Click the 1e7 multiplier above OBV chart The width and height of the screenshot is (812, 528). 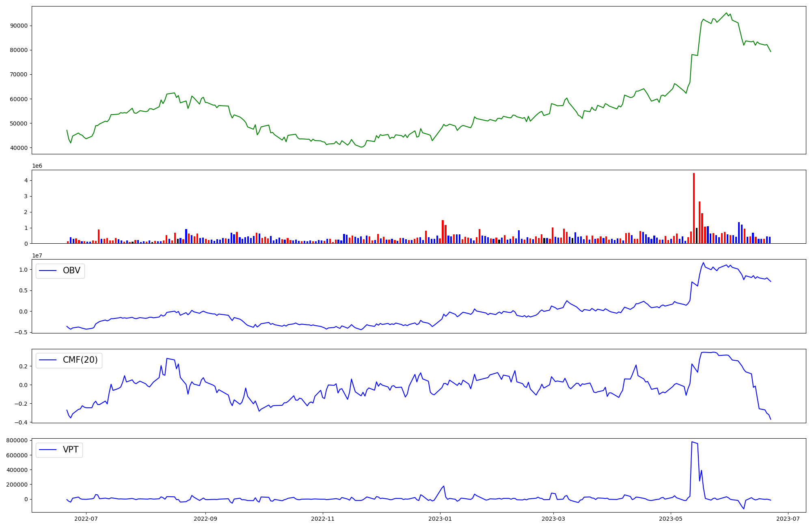(x=37, y=255)
